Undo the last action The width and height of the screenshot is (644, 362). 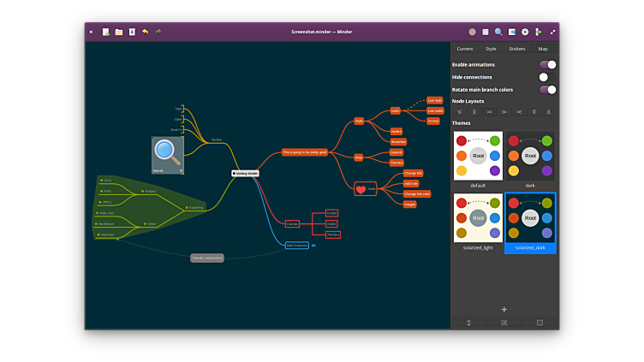pos(145,32)
